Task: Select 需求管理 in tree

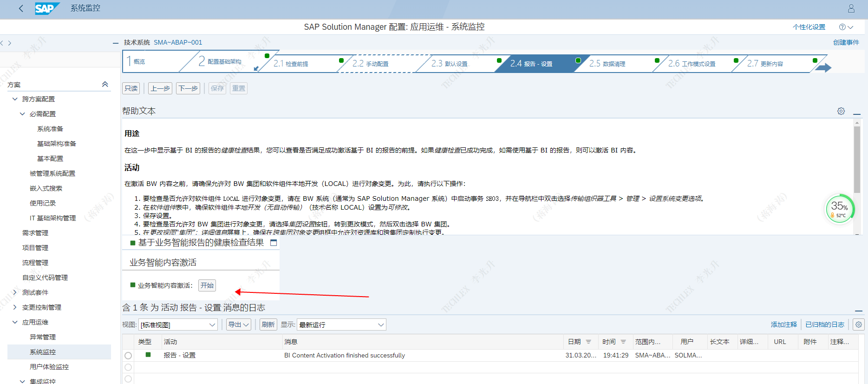Action: pyautogui.click(x=35, y=233)
